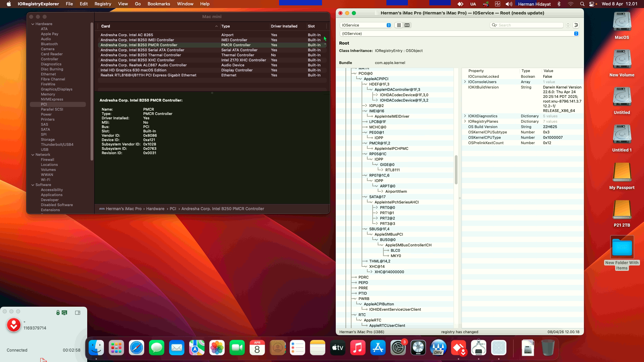Click PCI in the System Information path bar
644x362 pixels.
tap(173, 209)
